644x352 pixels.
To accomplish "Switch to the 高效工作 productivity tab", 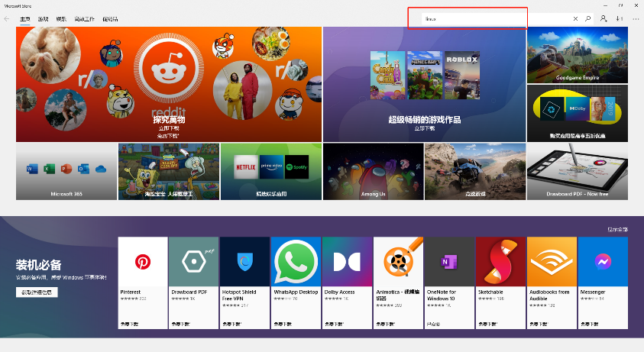I will [x=84, y=19].
